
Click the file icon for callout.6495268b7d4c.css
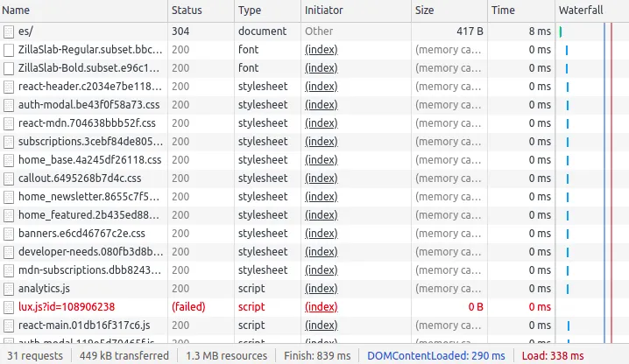click(x=9, y=178)
